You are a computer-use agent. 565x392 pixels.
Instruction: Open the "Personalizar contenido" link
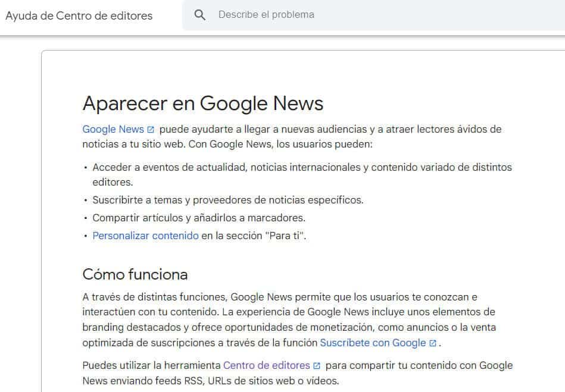pyautogui.click(x=146, y=236)
